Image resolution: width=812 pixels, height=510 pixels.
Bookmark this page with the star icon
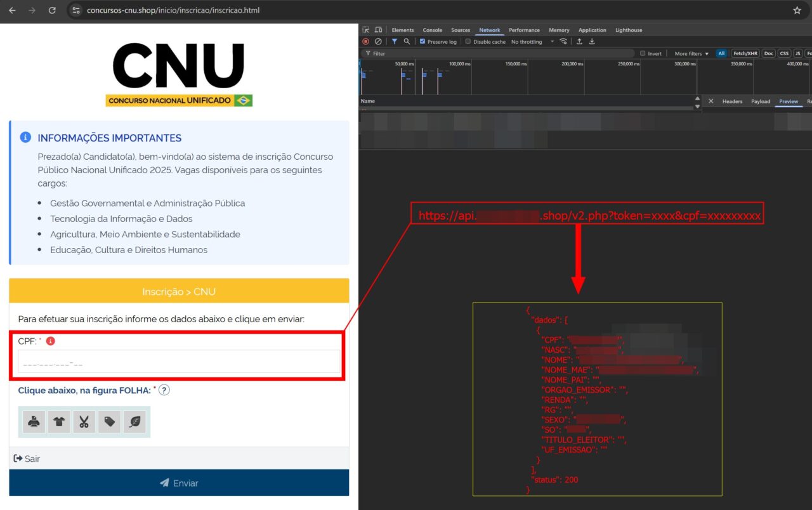click(x=797, y=10)
